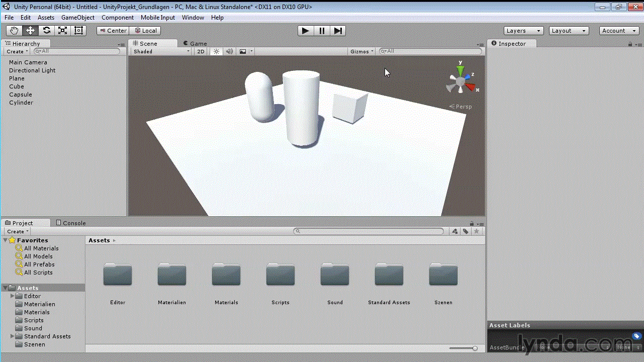Switch to the Scene tab

(x=153, y=44)
